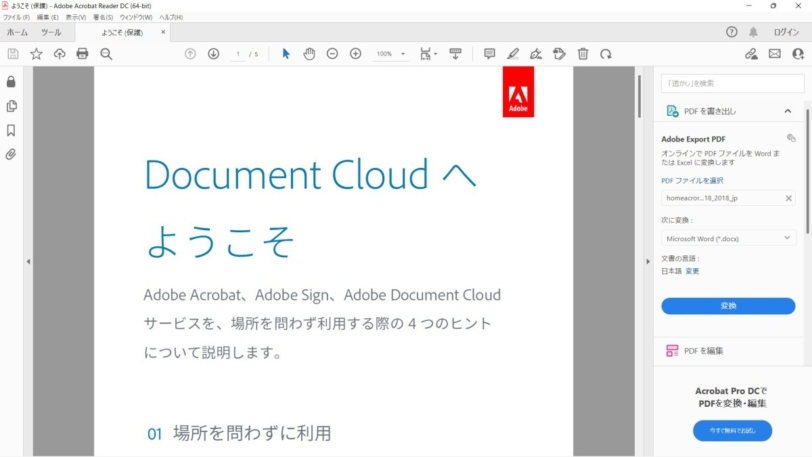Screen dimensions: 812x457
Task: Open the 署名 menu
Action: tap(103, 17)
